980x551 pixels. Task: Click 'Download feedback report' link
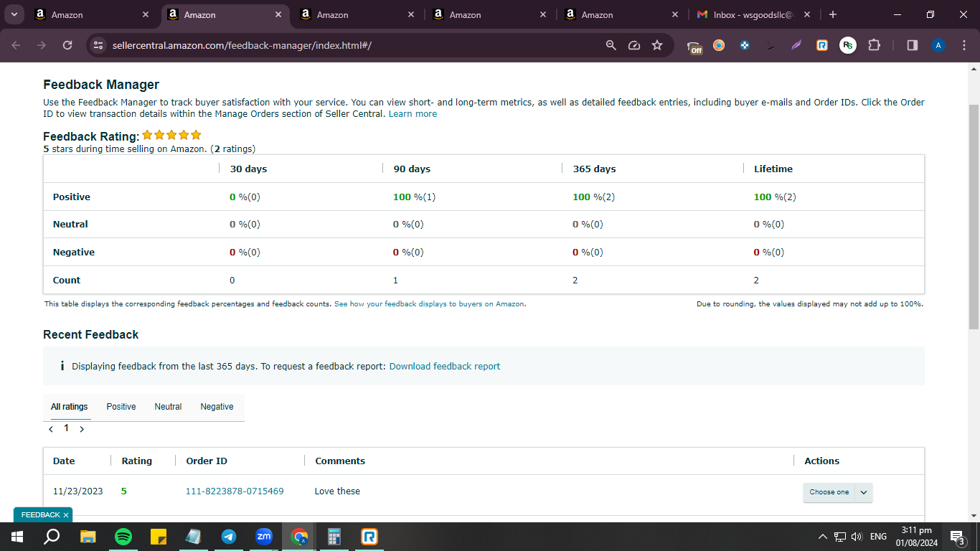445,366
